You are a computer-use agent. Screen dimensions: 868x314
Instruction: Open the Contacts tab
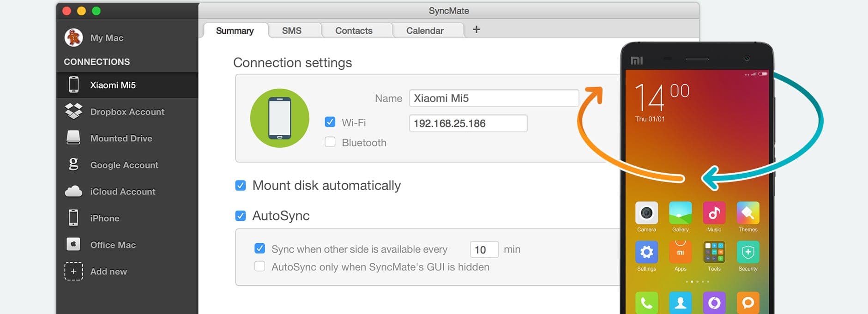tap(354, 30)
